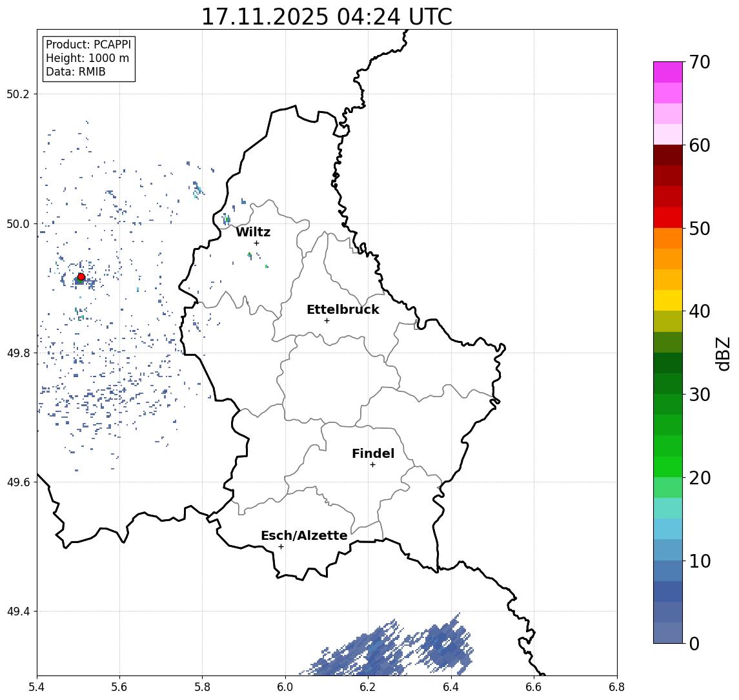Image resolution: width=739 pixels, height=700 pixels.
Task: Click the Esch/Alzette station label
Action: tap(304, 536)
